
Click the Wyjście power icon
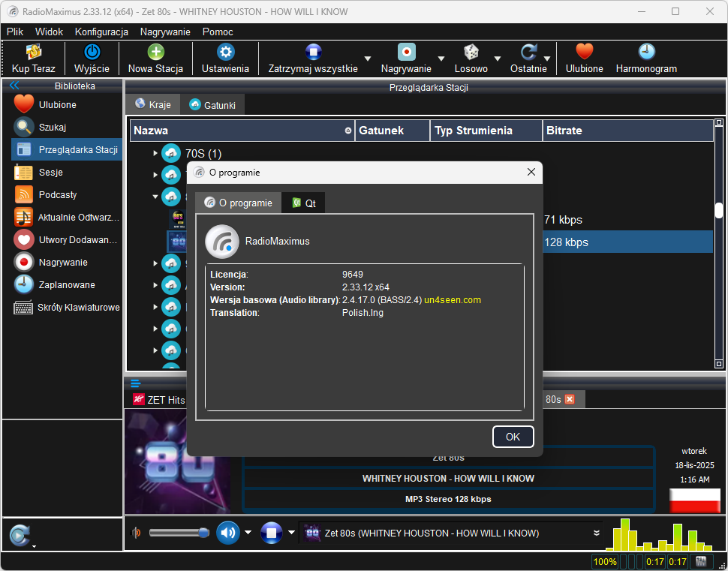(92, 52)
